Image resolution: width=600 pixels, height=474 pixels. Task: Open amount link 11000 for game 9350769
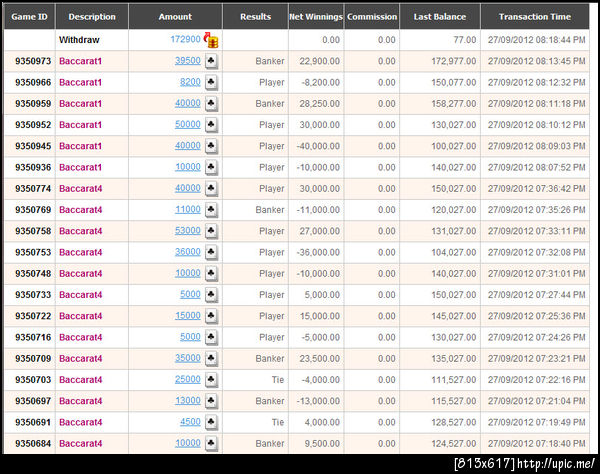(x=188, y=209)
